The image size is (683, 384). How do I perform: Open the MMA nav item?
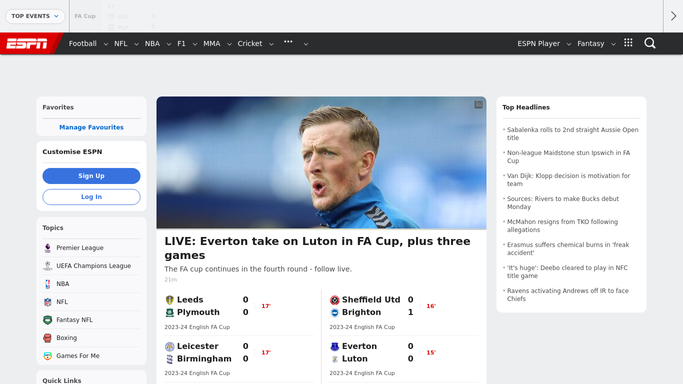click(x=212, y=44)
